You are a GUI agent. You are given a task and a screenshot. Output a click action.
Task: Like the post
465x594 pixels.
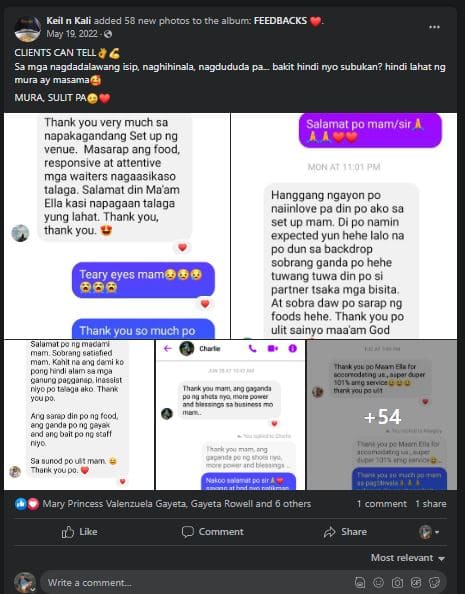(80, 532)
